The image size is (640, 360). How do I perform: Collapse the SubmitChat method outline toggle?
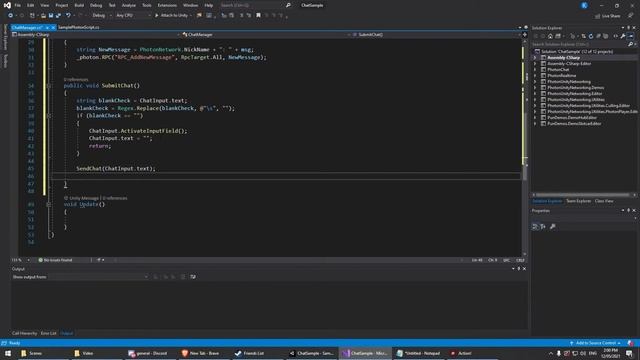pyautogui.click(x=49, y=86)
